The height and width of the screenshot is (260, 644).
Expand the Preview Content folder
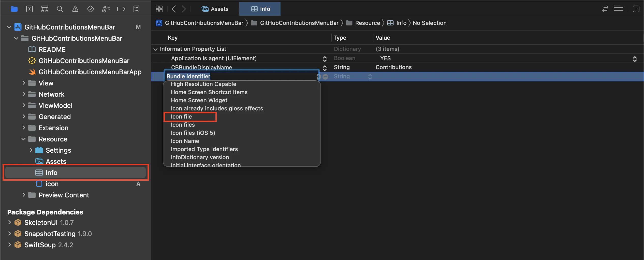[x=24, y=195]
